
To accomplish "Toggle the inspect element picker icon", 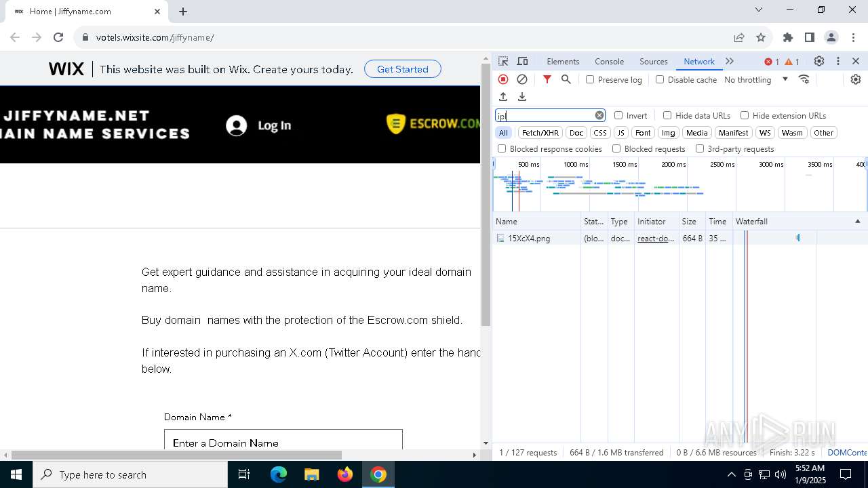I will pyautogui.click(x=503, y=61).
